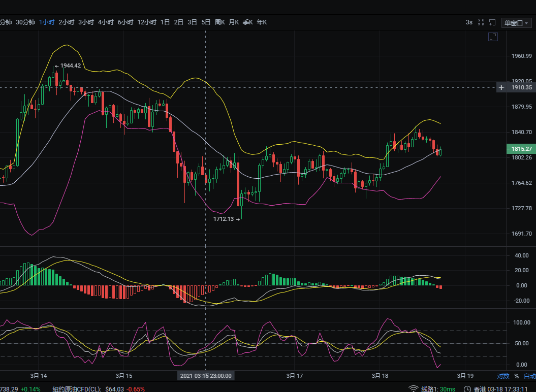Viewport: 536px width, 392px height.
Task: Expand chart with corner-bracket maximize icon
Action: click(492, 37)
